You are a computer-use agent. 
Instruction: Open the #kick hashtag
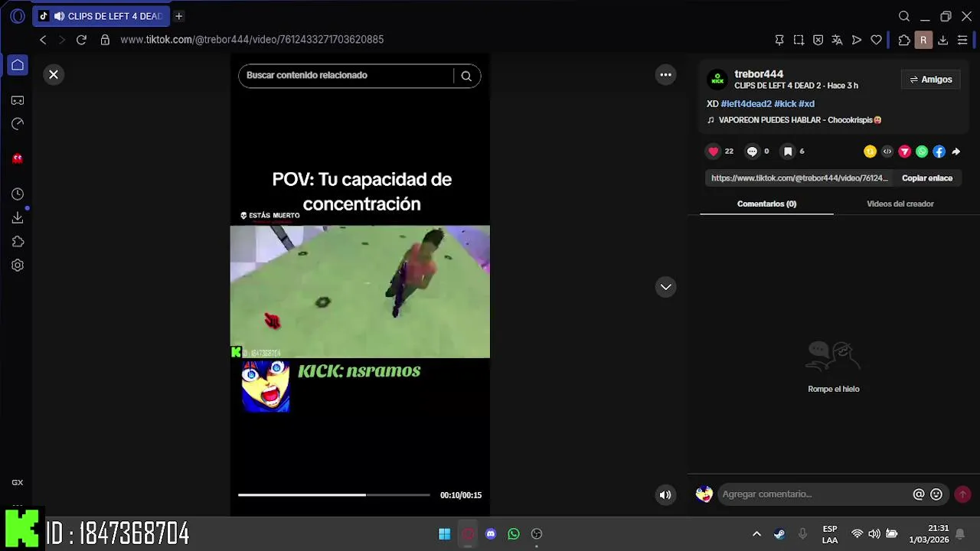[x=786, y=103]
